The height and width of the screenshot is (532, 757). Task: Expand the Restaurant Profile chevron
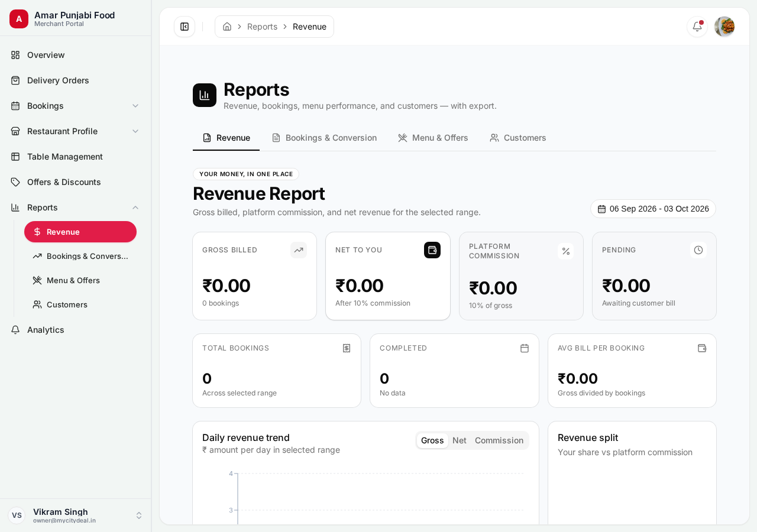point(135,131)
